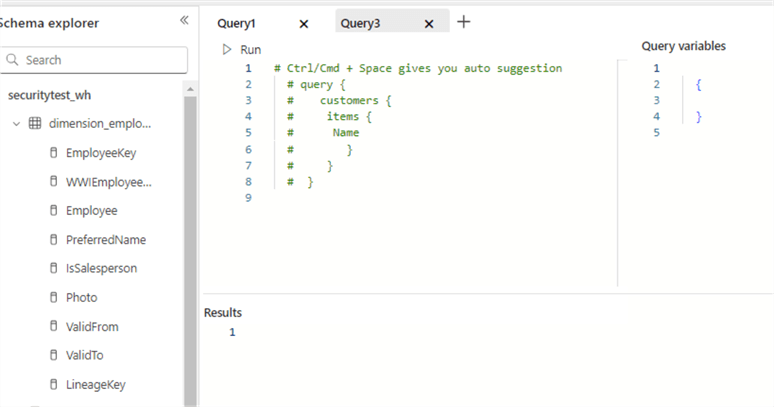The width and height of the screenshot is (774, 407).
Task: Click the dimension_employee table icon
Action: (x=35, y=124)
